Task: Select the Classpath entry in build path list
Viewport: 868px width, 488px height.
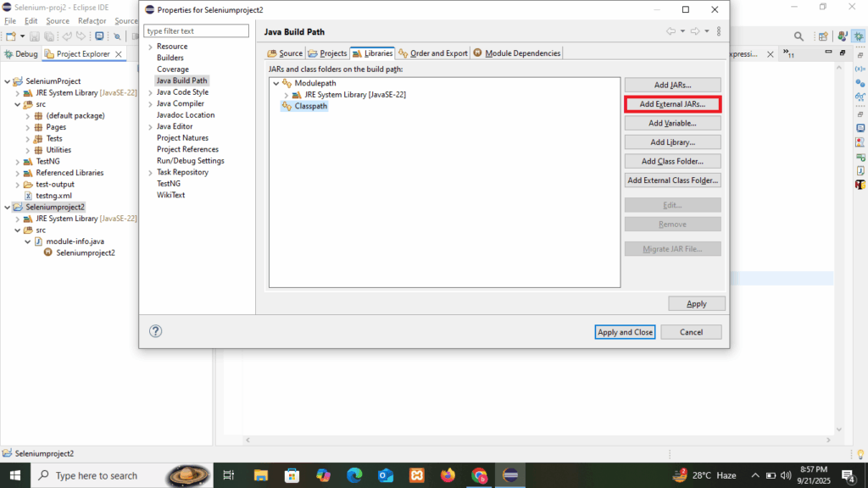Action: point(310,106)
